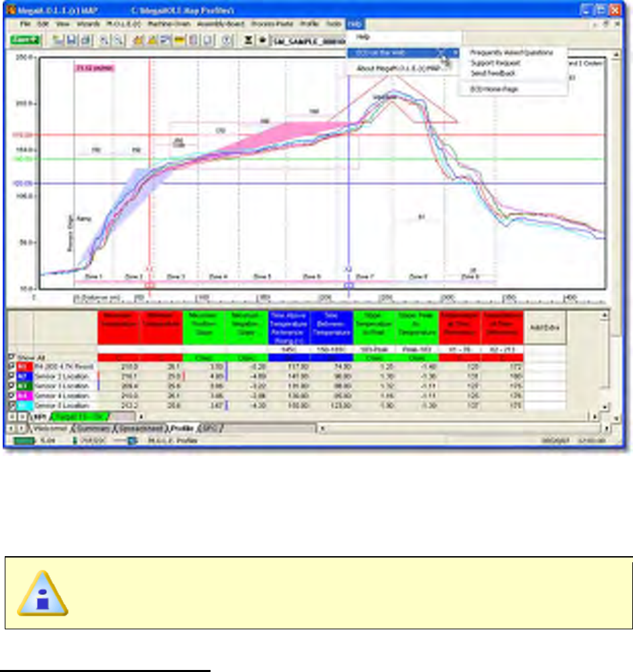Click the hourglass sigma toolbar icon
This screenshot has width=633, height=672.
[248, 40]
